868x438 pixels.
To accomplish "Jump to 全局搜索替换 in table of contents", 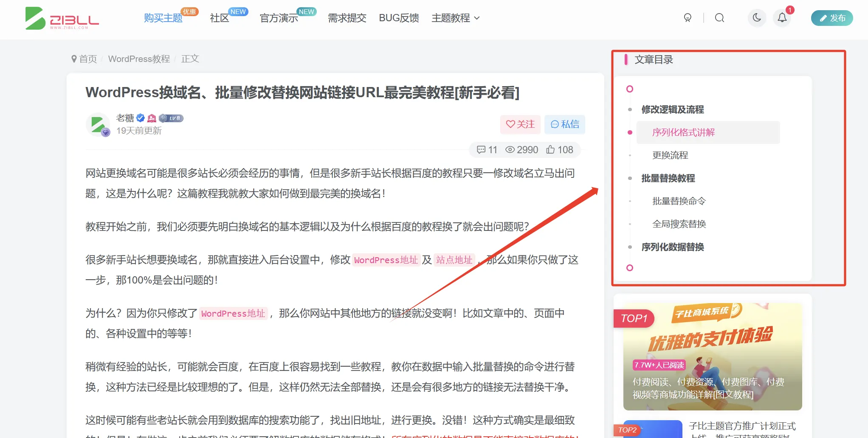I will (679, 224).
